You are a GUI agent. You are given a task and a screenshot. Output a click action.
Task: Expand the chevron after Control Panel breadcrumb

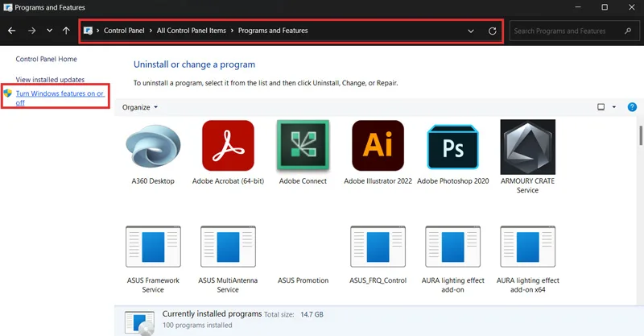pos(151,31)
